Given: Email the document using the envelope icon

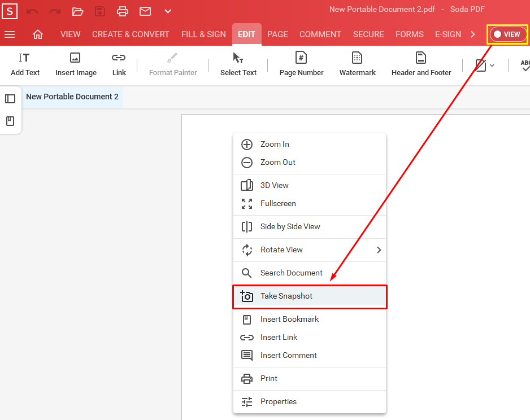Looking at the screenshot, I should pos(145,11).
